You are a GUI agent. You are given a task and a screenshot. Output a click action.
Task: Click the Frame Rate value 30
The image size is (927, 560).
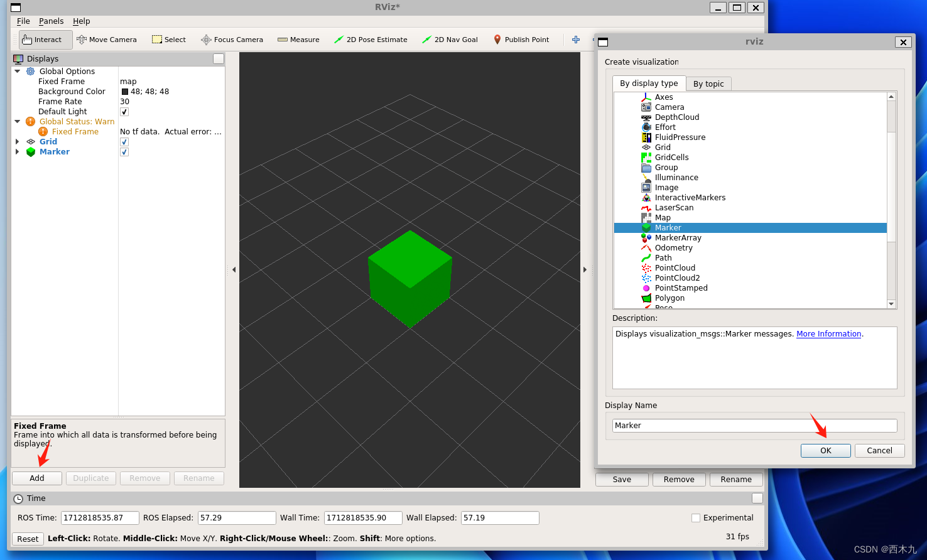pos(124,102)
